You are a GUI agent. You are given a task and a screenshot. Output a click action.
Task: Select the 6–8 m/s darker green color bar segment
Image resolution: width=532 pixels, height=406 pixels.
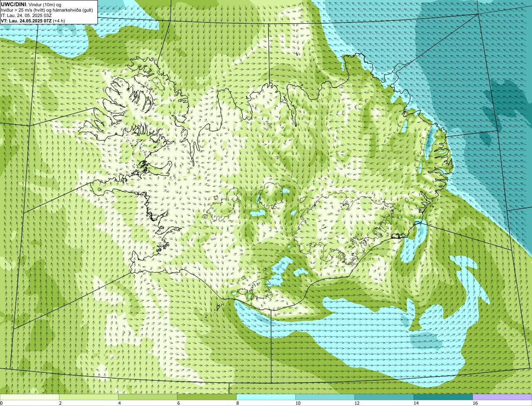click(x=207, y=397)
